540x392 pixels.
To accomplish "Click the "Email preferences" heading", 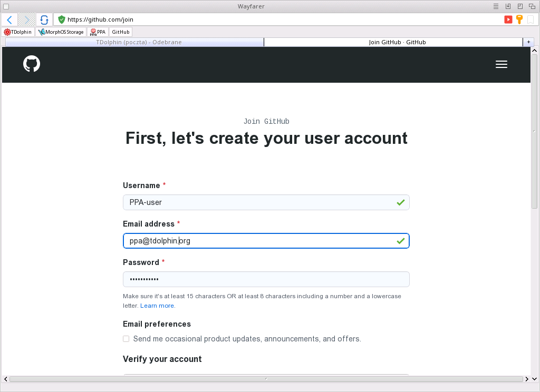I will (157, 324).
